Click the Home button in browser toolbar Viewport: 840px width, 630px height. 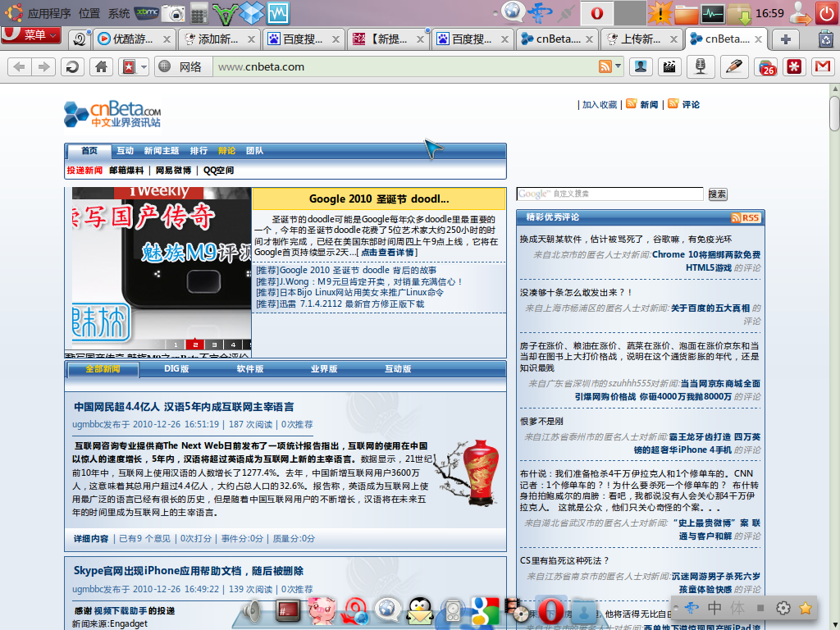tap(101, 67)
